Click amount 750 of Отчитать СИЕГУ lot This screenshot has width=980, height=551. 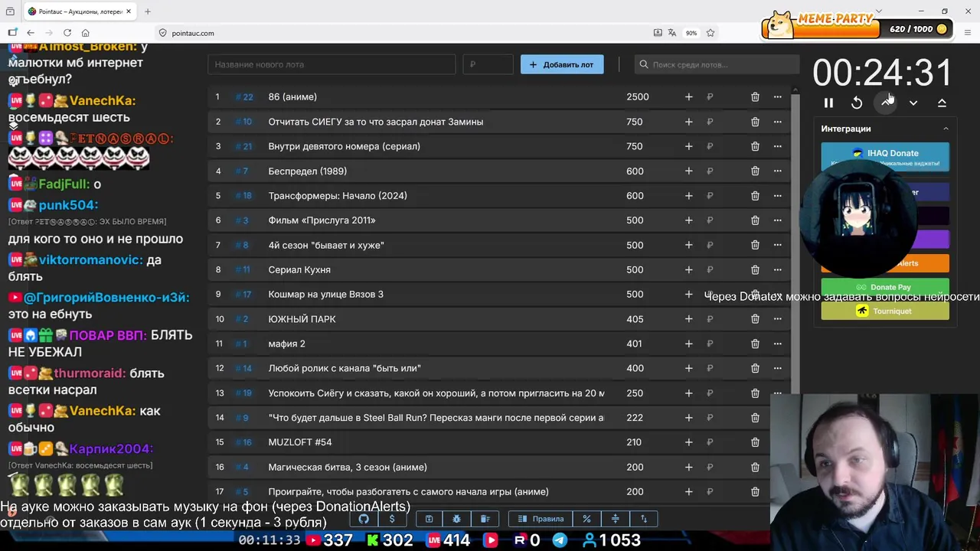(x=634, y=122)
